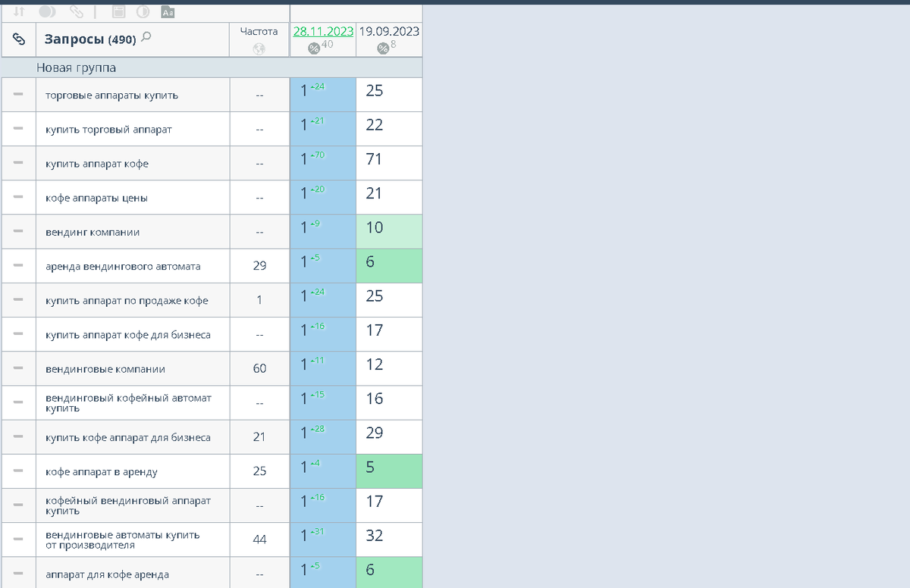Click dash icon for торговые аппараты купить row
Viewport: 910px width, 588px height.
click(x=18, y=95)
